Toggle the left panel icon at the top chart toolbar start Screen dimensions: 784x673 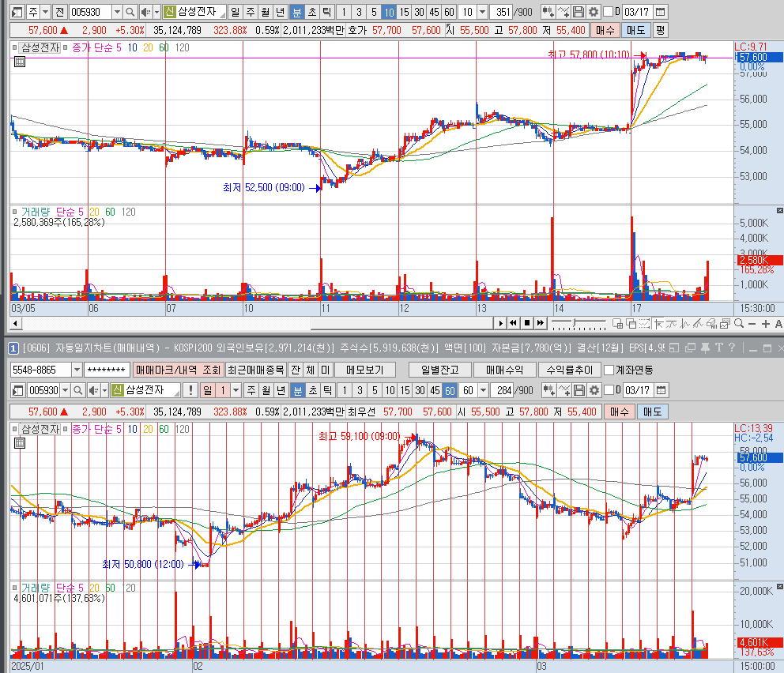tap(17, 12)
